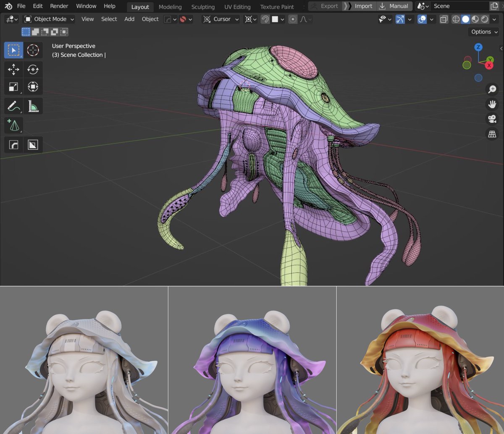Select the 3D Cursor tool
The height and width of the screenshot is (434, 504).
(33, 50)
